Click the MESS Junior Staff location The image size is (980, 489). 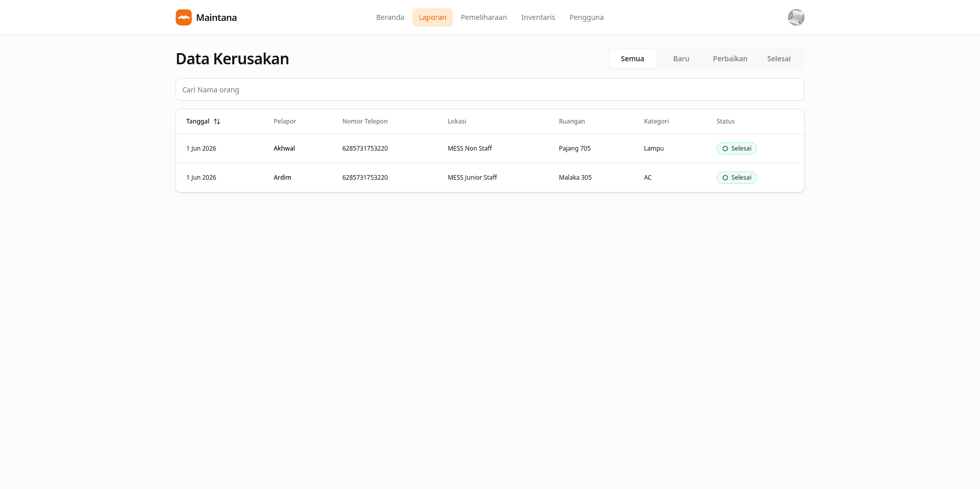[x=472, y=178]
